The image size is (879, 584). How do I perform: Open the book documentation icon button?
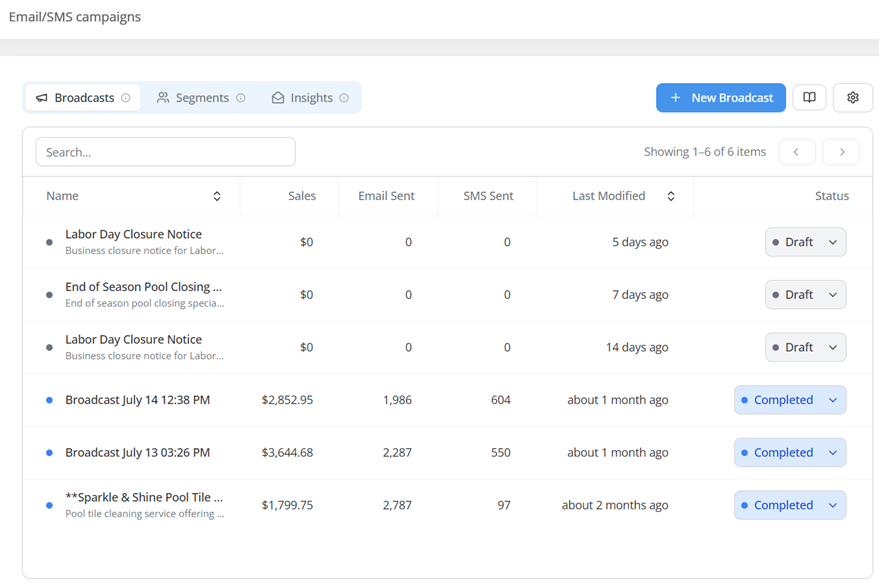(x=809, y=98)
